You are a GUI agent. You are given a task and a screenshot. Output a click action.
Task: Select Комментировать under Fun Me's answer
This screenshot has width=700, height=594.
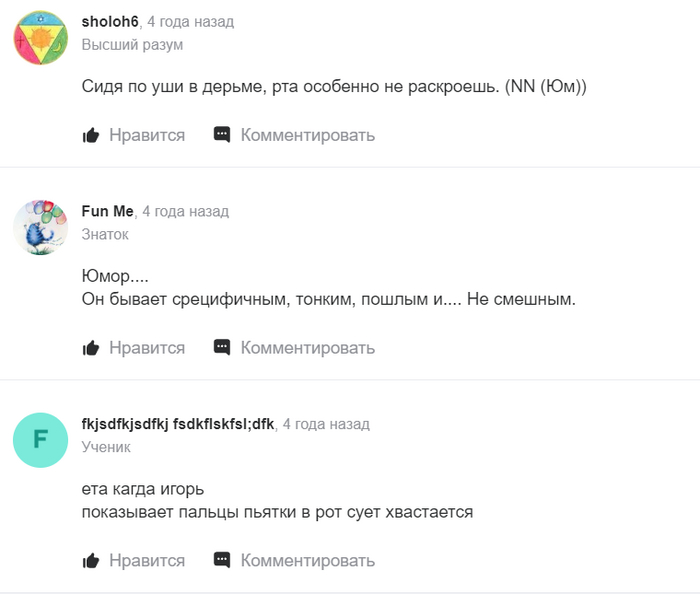pos(308,348)
